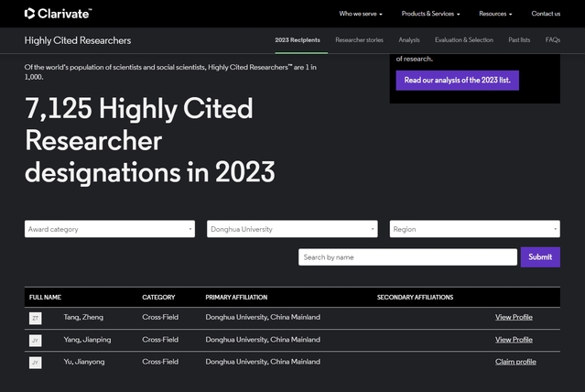Click Donghua University affiliation in Yang, Jianping row
This screenshot has width=585, height=392.
pos(263,340)
